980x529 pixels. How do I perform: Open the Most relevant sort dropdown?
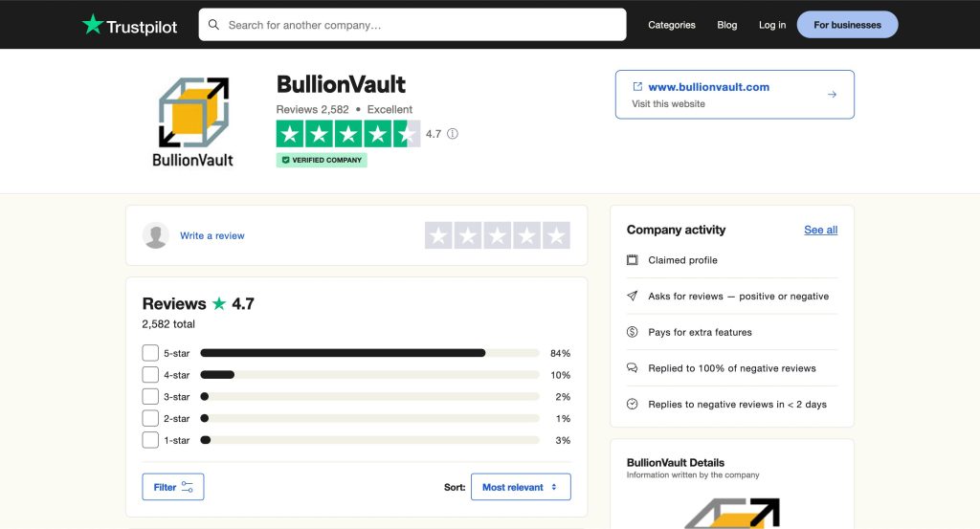tap(521, 487)
